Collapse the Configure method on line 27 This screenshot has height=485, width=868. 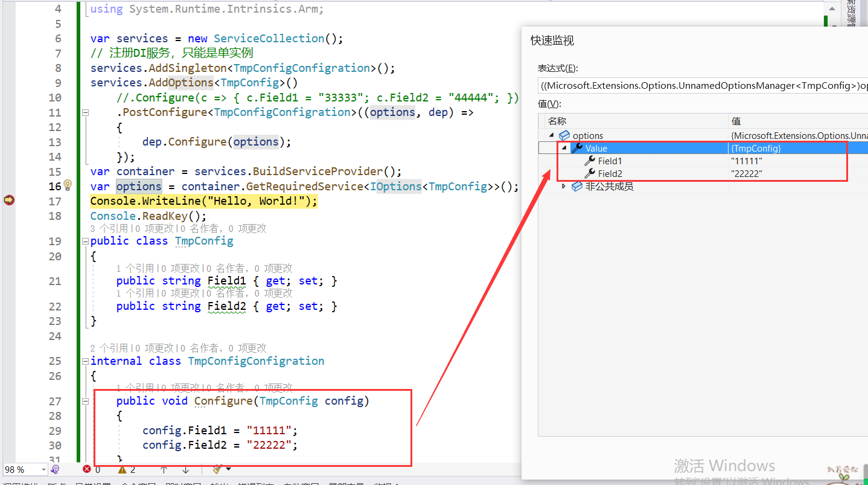85,402
